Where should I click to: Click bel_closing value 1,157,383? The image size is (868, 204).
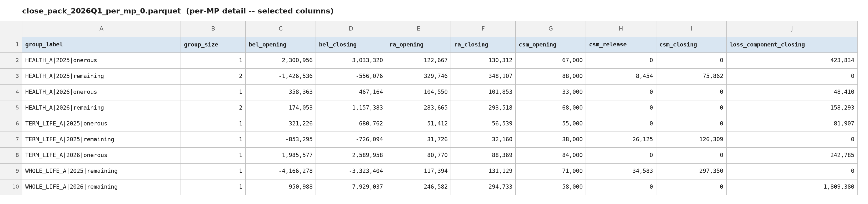351,108
